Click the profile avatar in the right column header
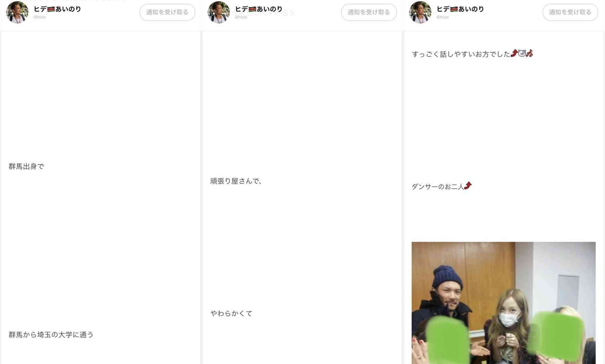Viewport: 605px width, 364px height. 420,12
